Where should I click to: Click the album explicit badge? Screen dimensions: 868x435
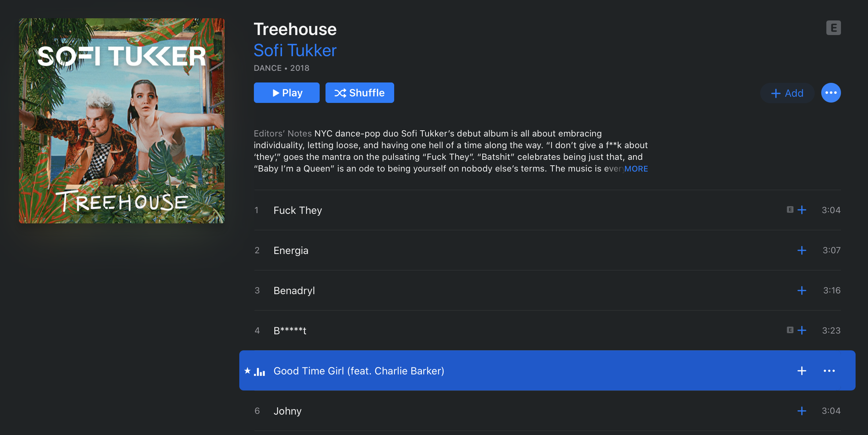[833, 28]
